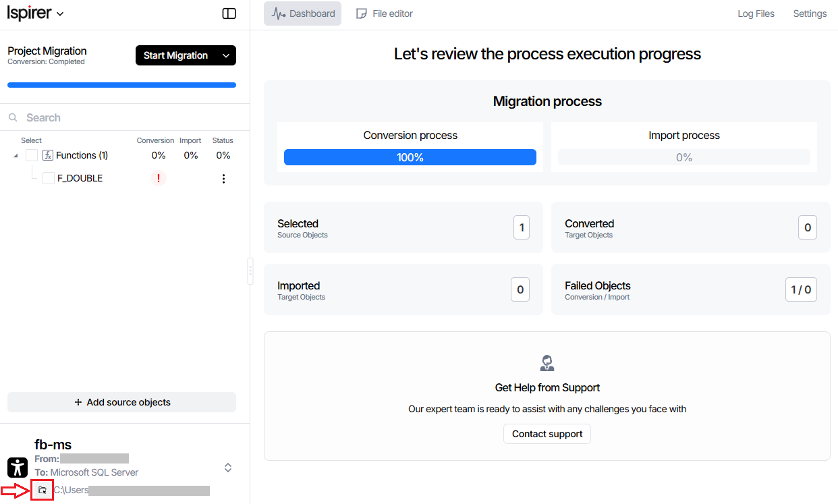Open the three-dot menu for F_DOUBLE

coord(224,179)
